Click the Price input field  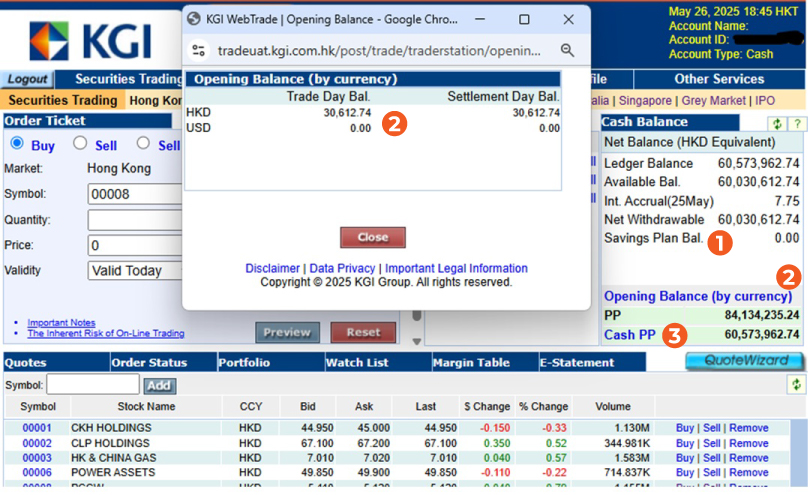(x=135, y=245)
